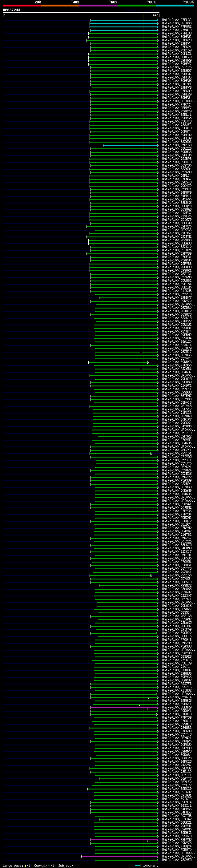Select the hit UniRef100_B9NBY3
Viewport: 197px width, 868px height.
point(176,362)
